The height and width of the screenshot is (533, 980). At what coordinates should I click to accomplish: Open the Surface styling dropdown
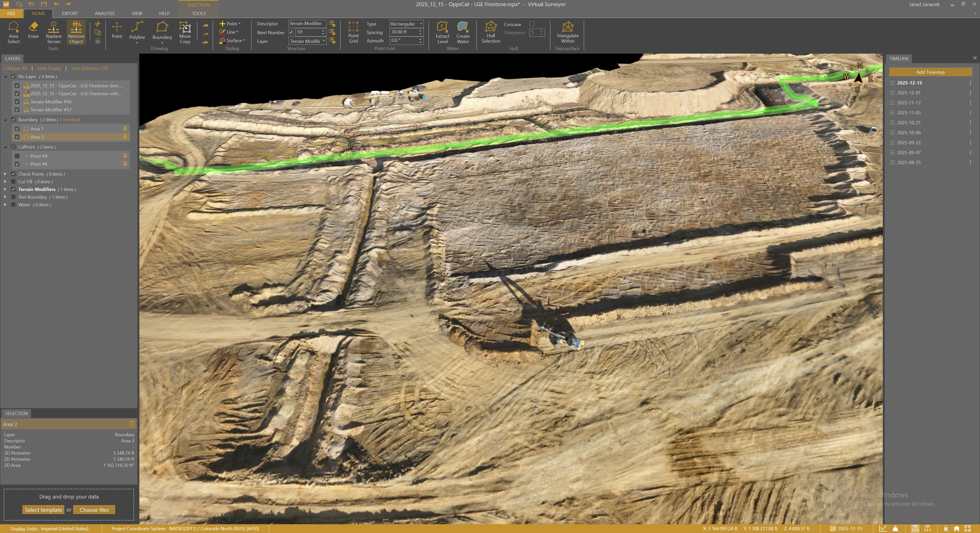click(x=232, y=40)
